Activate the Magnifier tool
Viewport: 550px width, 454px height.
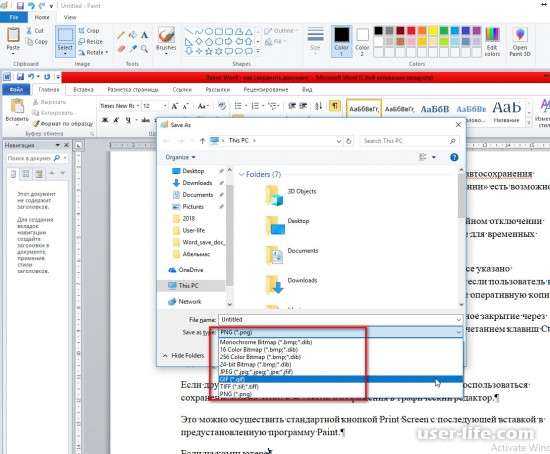tap(144, 48)
